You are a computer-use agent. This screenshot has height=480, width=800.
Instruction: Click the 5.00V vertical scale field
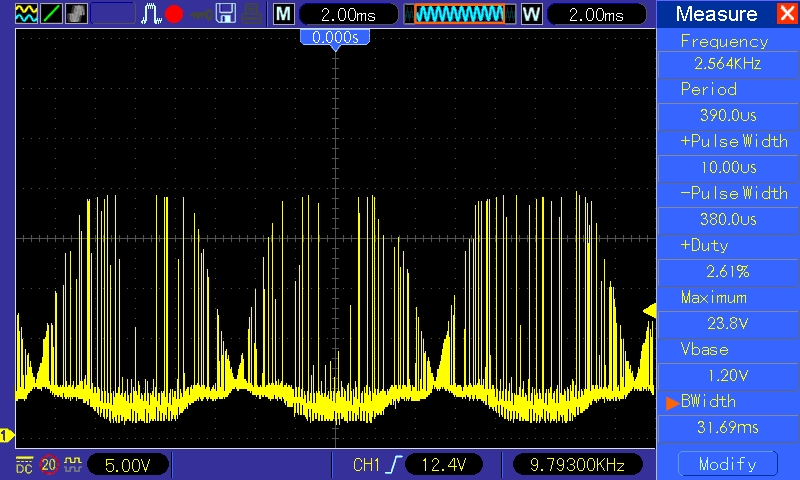127,464
